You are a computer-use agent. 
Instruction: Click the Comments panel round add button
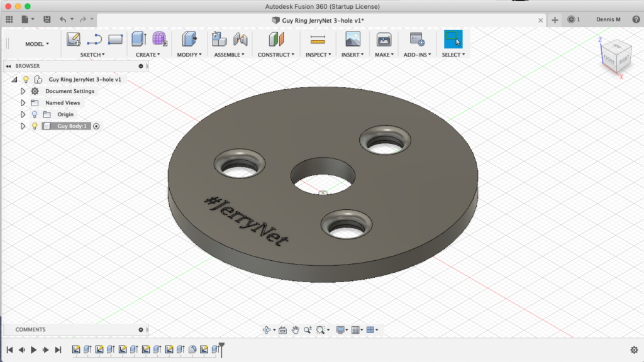(141, 329)
